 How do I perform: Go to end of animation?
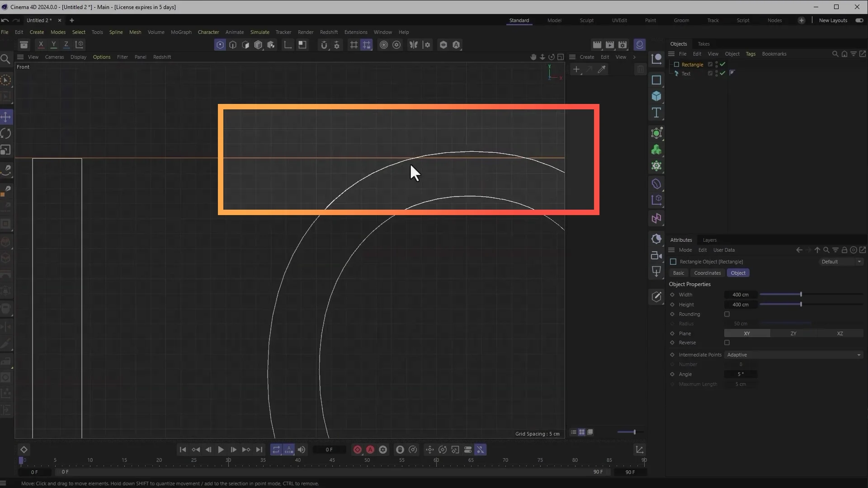click(x=259, y=450)
